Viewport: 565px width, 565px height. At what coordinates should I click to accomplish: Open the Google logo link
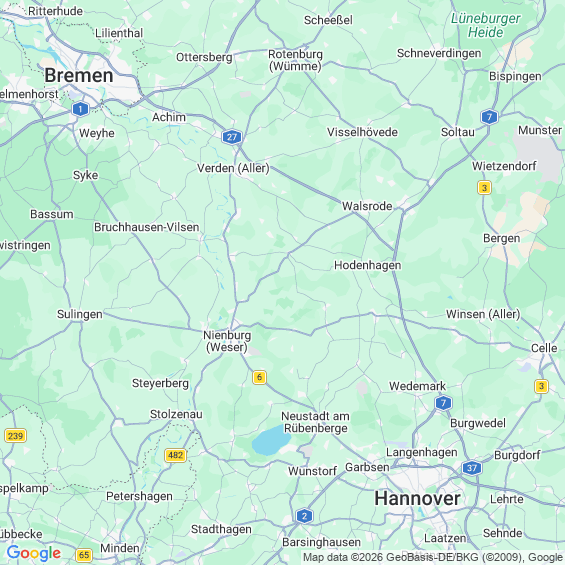pyautogui.click(x=34, y=553)
